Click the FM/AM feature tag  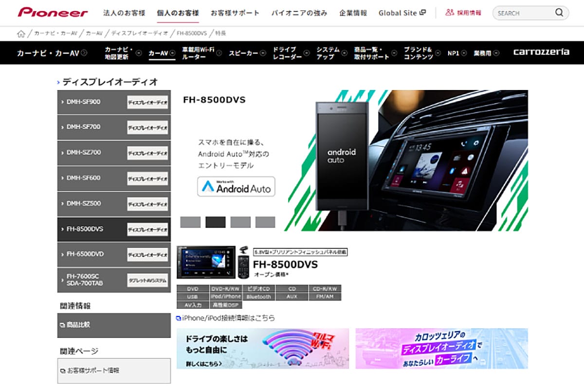[x=325, y=297]
